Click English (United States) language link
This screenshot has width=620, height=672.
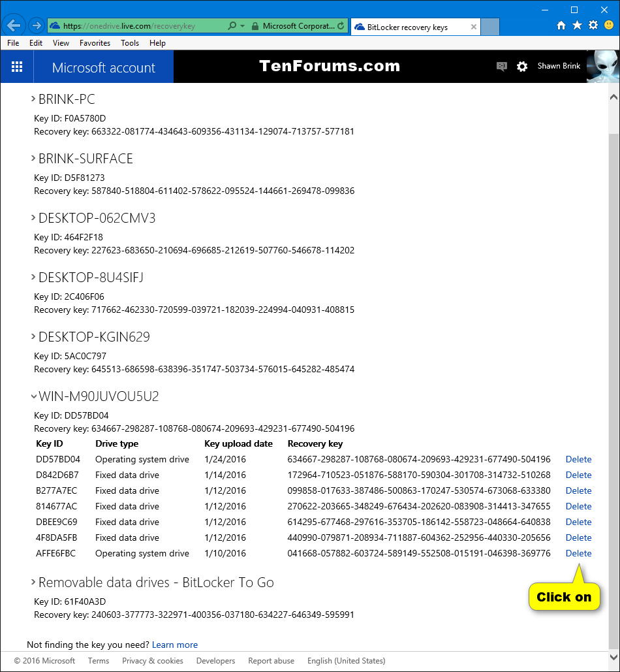click(x=347, y=661)
